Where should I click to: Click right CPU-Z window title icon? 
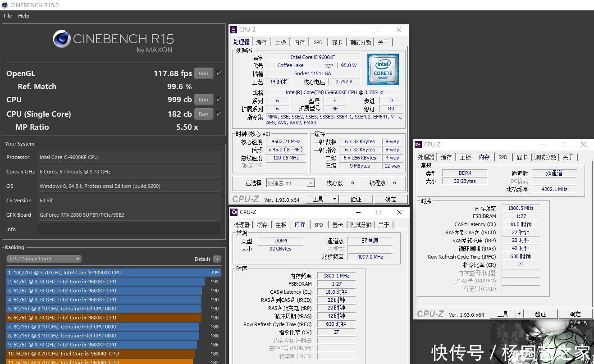pos(418,145)
